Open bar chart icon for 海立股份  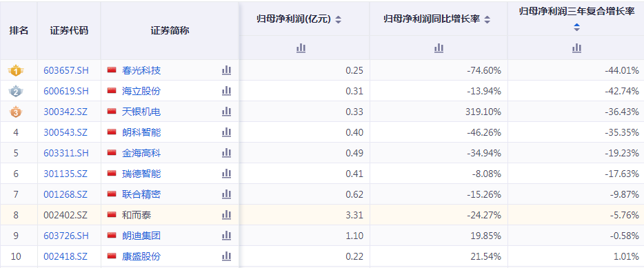[226, 91]
